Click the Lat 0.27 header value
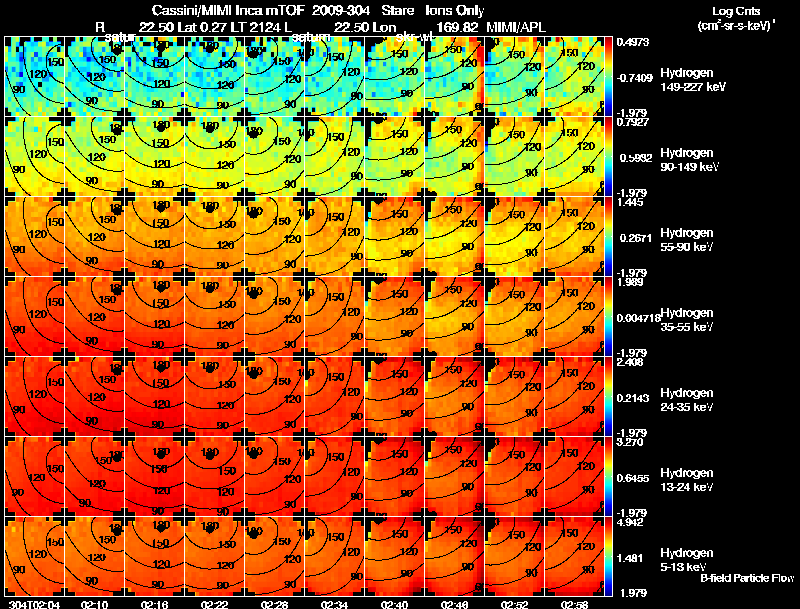800x609 pixels. coord(202,27)
